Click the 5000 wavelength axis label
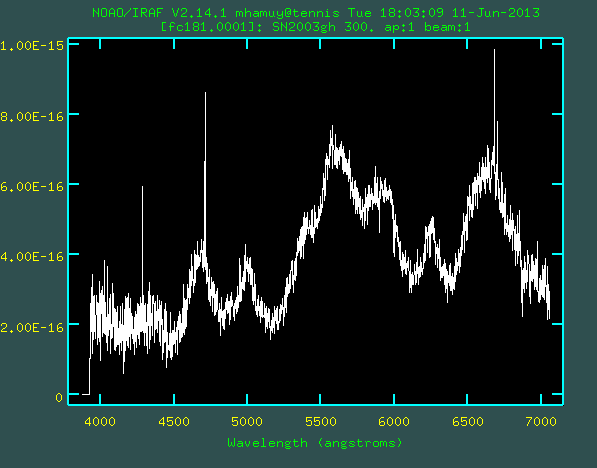The height and width of the screenshot is (468, 597). tap(247, 422)
